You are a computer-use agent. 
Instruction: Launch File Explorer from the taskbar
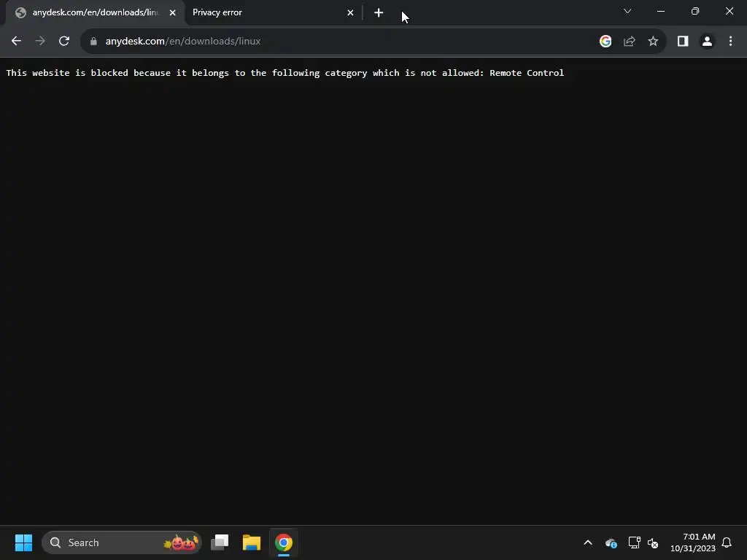252,542
